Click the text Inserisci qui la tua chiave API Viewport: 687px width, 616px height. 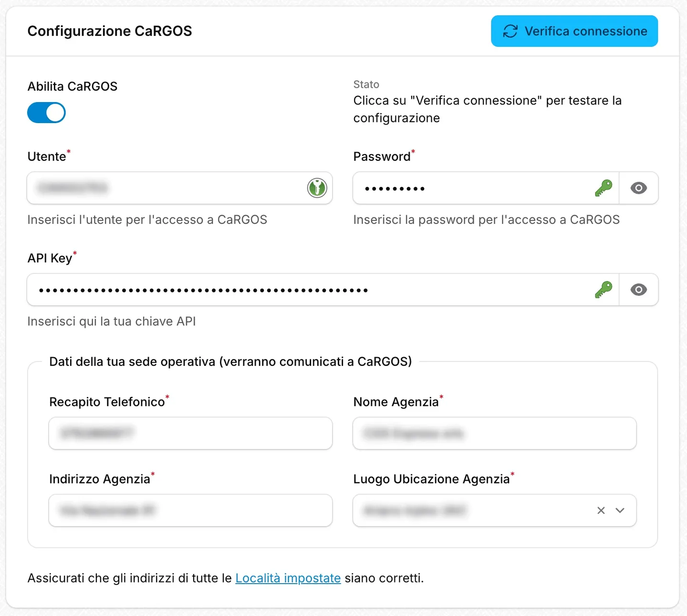coord(112,322)
